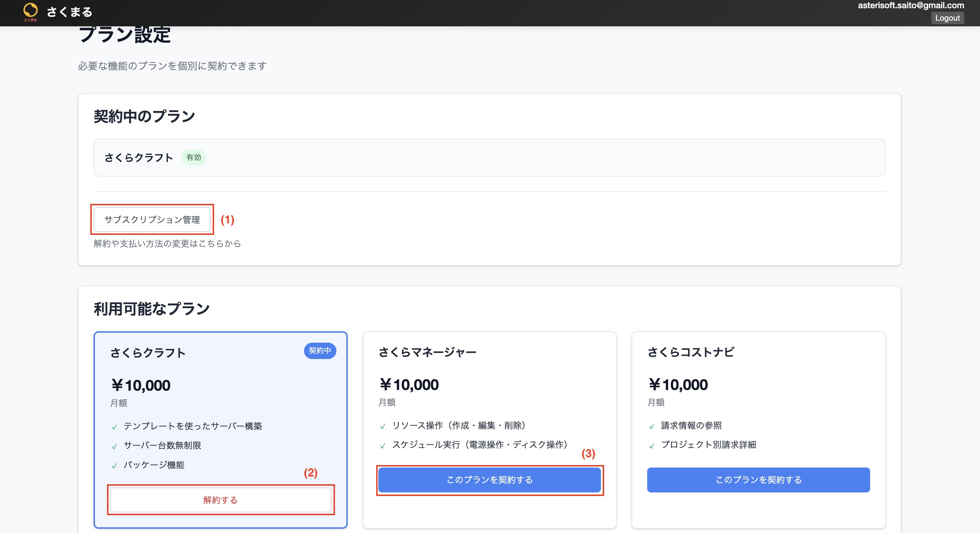
Task: Click the asterisoft.saito@gmail.com account email
Action: click(911, 5)
